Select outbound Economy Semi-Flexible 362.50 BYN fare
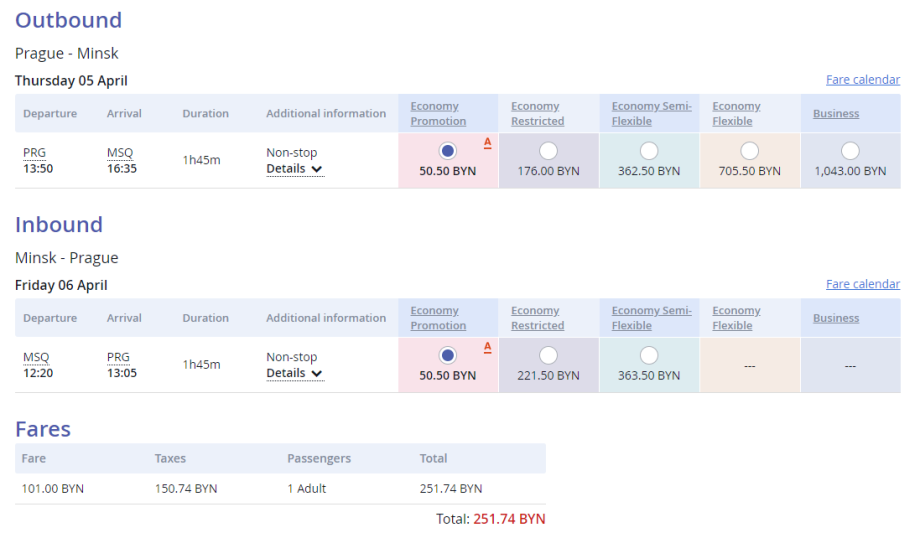 pyautogui.click(x=649, y=151)
